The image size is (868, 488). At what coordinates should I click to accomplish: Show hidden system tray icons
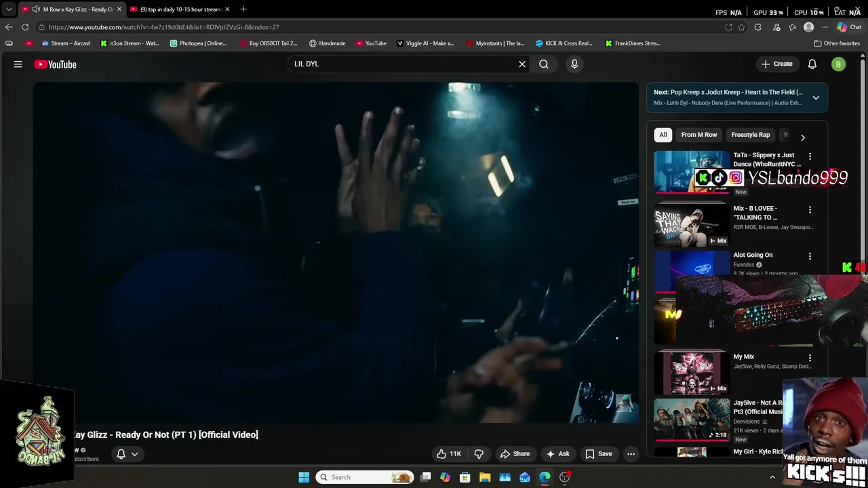point(772,477)
